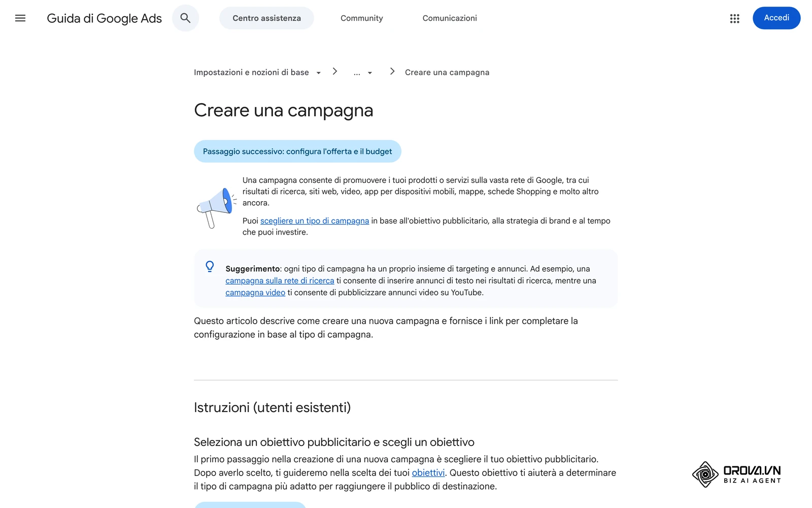Screen dimensions: 812x508
Task: Click the megaphone illustration
Action: click(217, 208)
